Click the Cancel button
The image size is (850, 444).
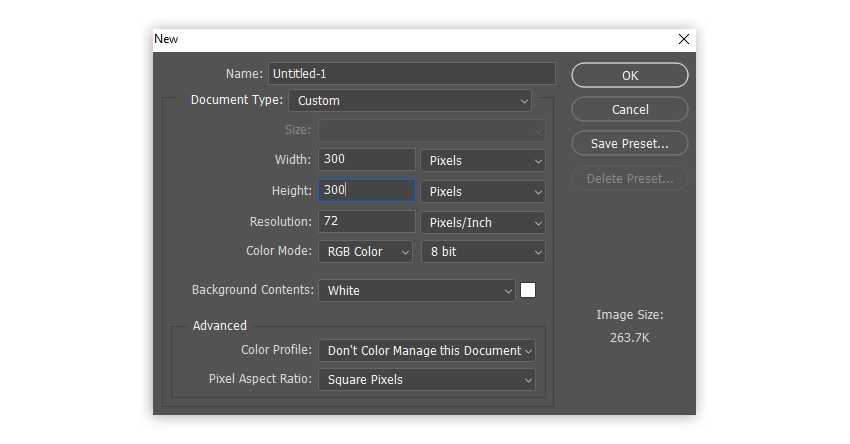(x=629, y=110)
